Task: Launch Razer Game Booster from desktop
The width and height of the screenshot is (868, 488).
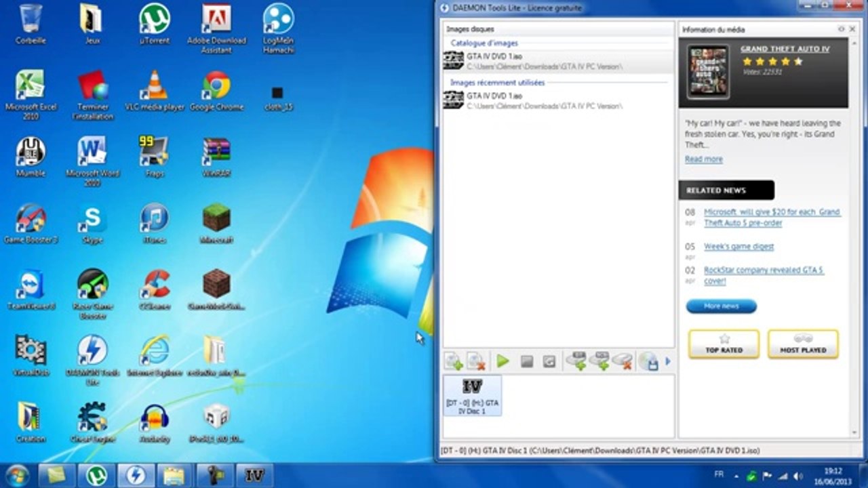Action: [x=92, y=294]
